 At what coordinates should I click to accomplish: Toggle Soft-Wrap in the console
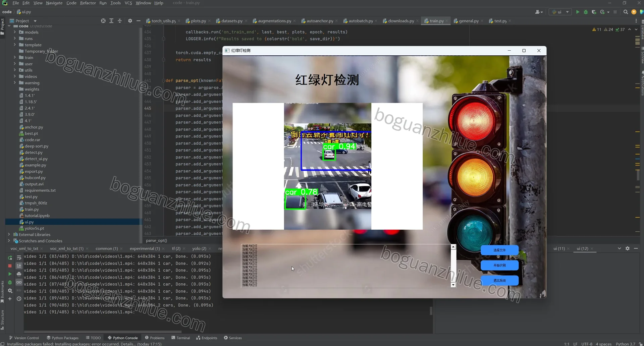[x=19, y=257]
